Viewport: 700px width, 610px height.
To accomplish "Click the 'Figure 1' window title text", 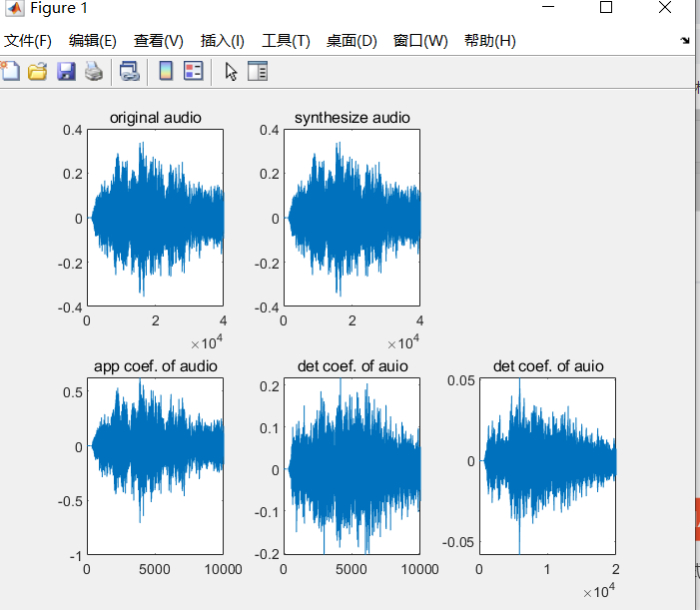I will (x=59, y=8).
